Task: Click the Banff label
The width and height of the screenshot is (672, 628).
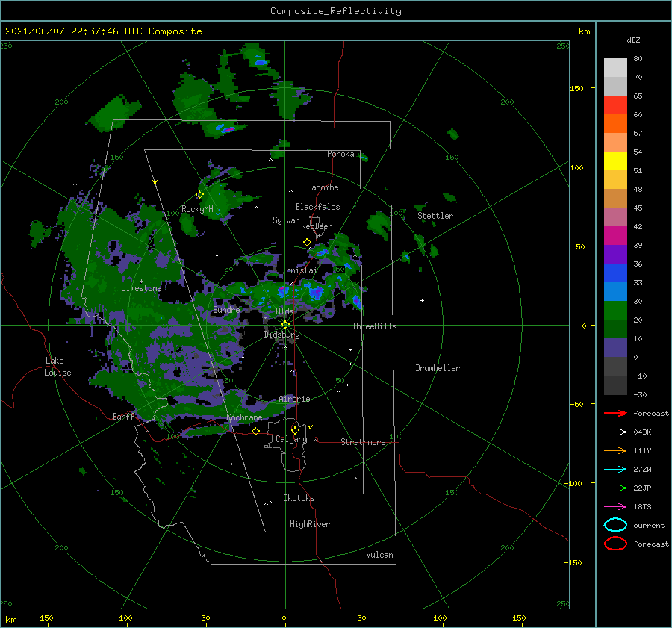Action: tap(123, 416)
